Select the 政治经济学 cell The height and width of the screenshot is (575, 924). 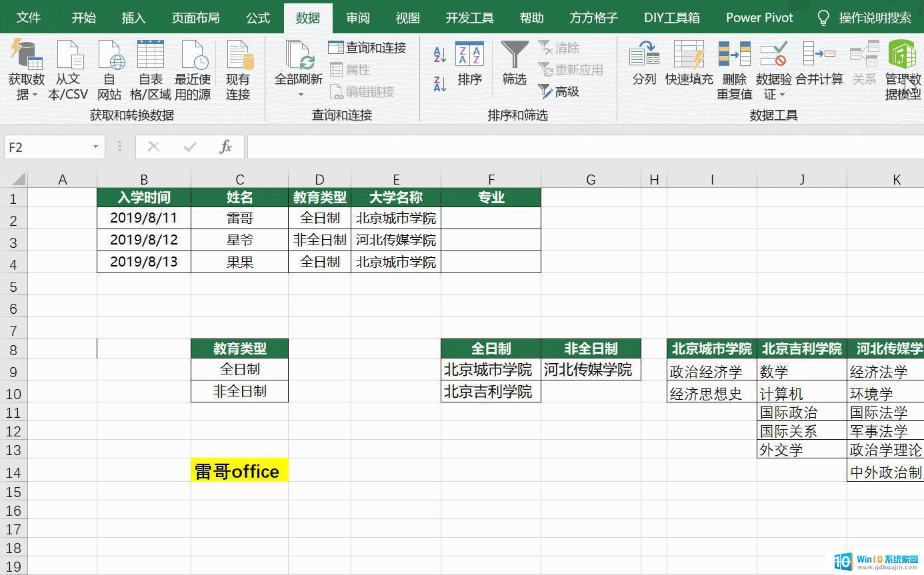click(x=712, y=370)
